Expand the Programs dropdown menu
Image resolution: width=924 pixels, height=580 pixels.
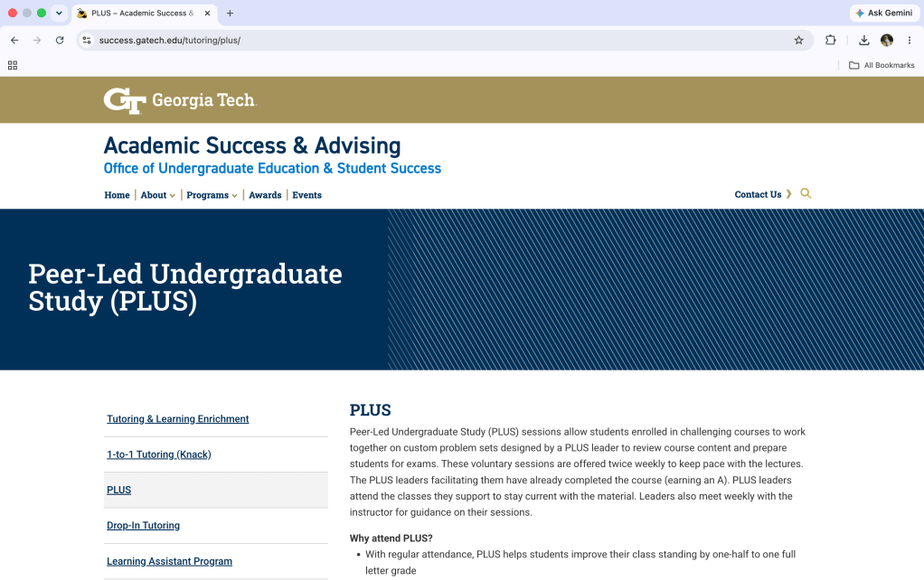[212, 195]
